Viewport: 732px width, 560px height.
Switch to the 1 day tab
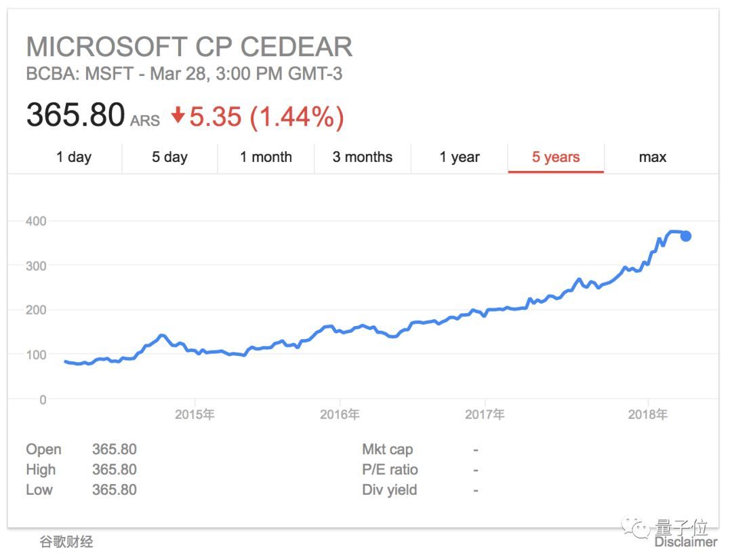pos(74,157)
